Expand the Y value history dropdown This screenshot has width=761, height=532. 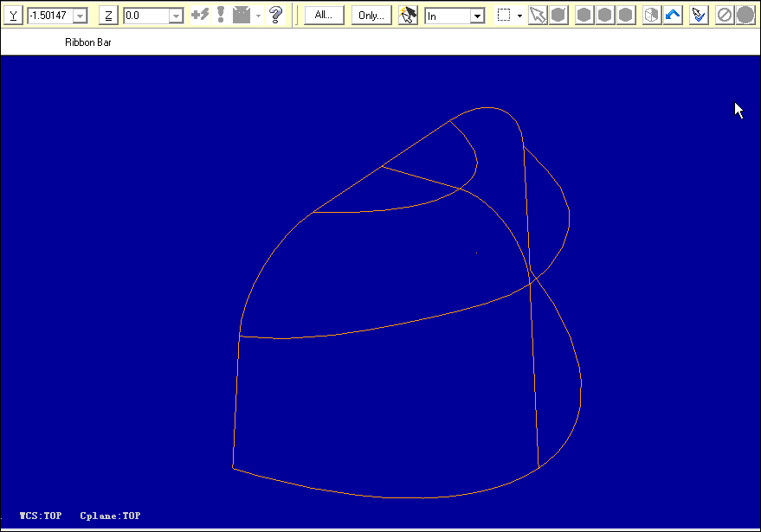80,14
